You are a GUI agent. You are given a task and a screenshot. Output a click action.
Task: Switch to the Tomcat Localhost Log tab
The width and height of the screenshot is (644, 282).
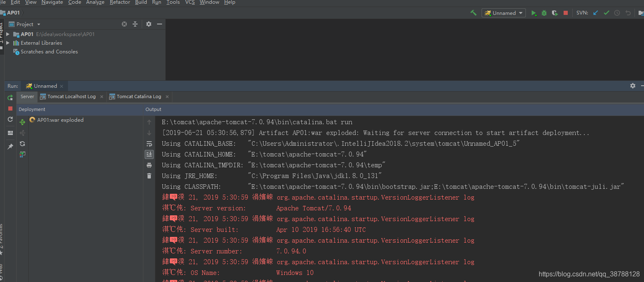(71, 96)
